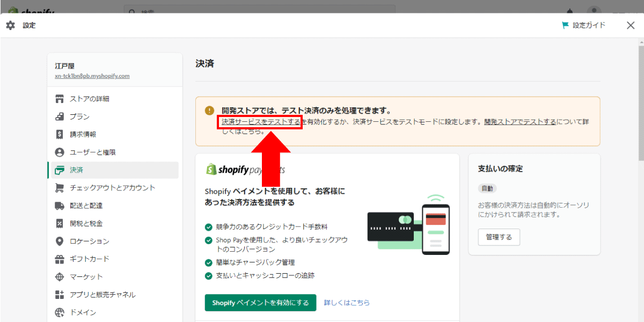Click the Shopify logo at top
The width and height of the screenshot is (644, 322).
pyautogui.click(x=31, y=11)
